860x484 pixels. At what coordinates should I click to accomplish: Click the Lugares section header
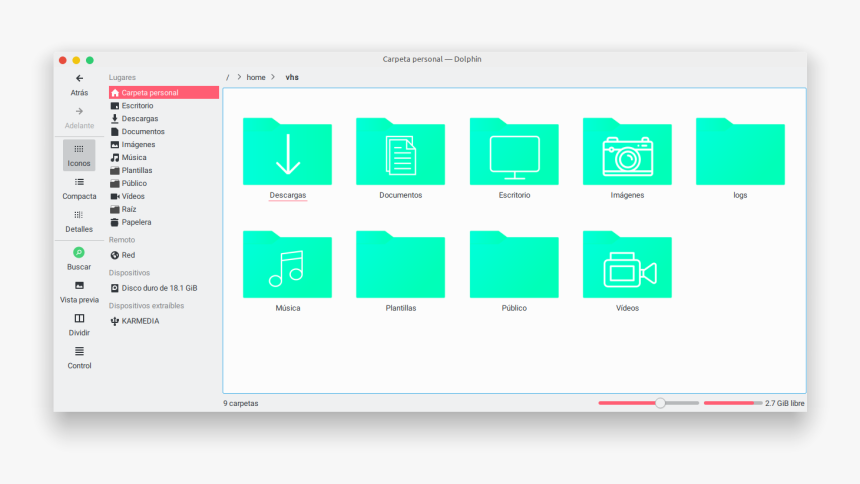click(122, 77)
